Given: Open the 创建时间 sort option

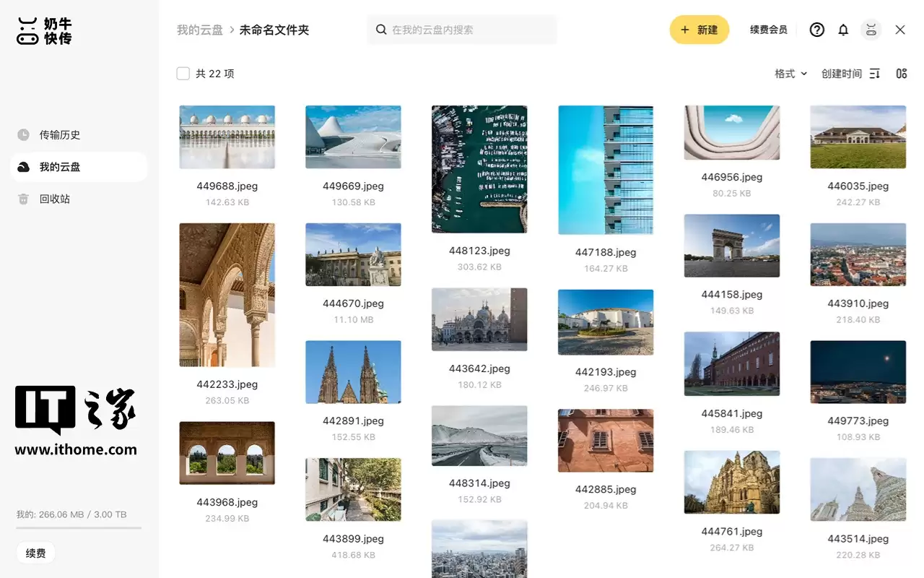Looking at the screenshot, I should point(841,74).
